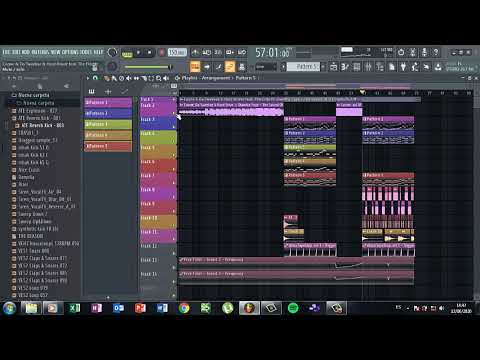This screenshot has height=360, width=480.
Task: Click the plus arrow after the pattern selector
Action: click(x=323, y=67)
